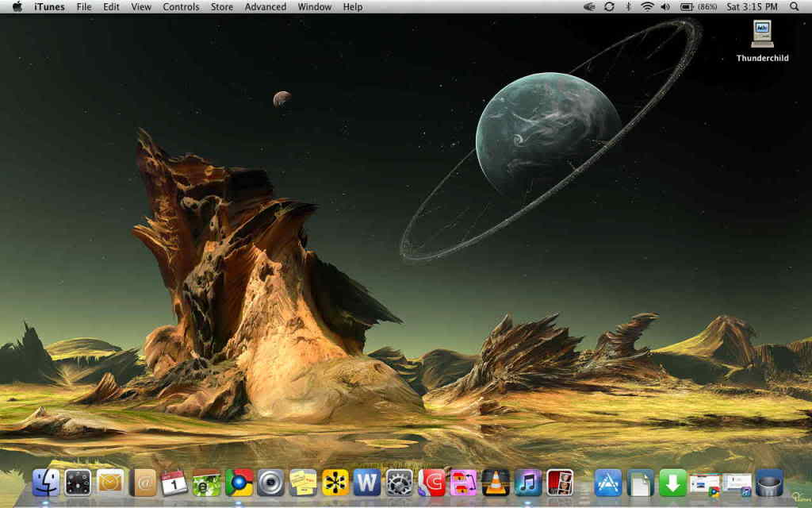Open Stickies notes from the Dock

(303, 482)
